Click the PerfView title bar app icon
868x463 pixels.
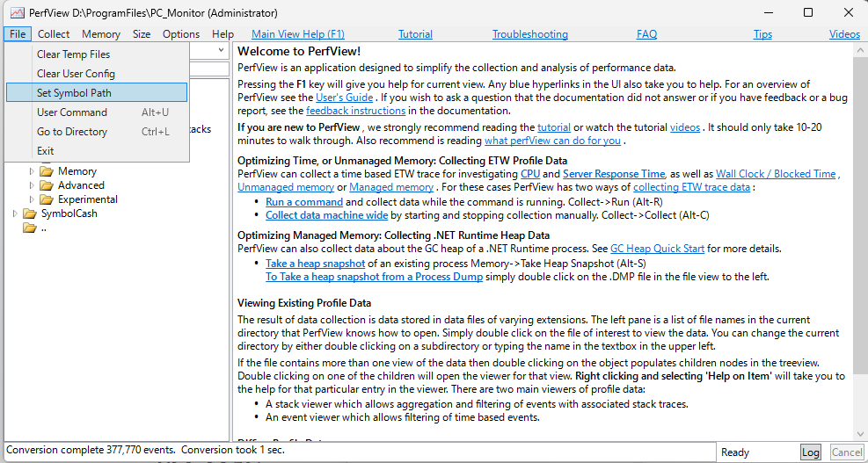click(18, 12)
